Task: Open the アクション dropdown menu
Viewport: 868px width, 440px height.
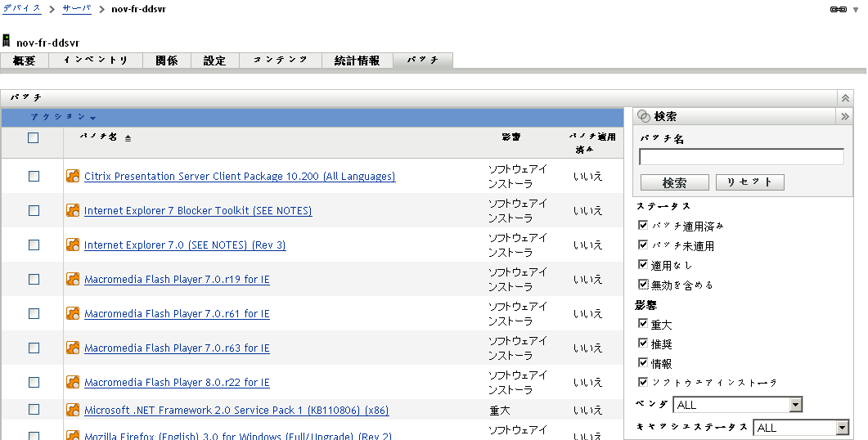Action: (63, 117)
